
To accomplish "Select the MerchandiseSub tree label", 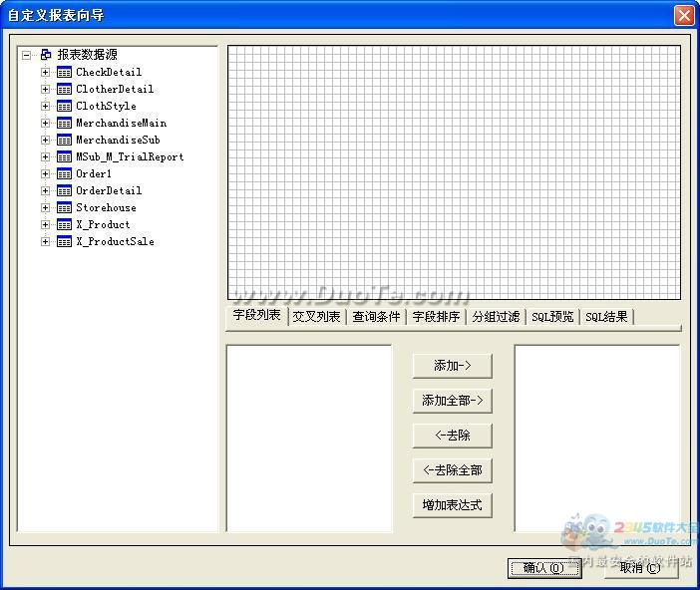I will [118, 140].
